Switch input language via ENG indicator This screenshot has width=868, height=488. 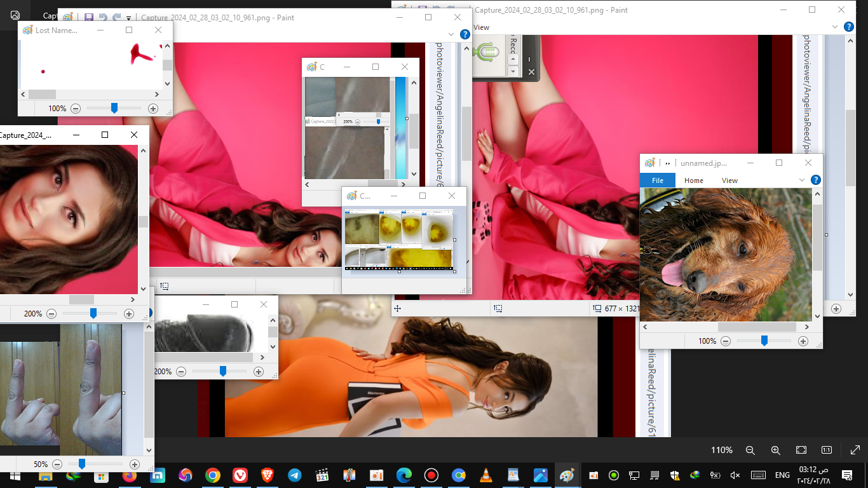[x=782, y=475]
